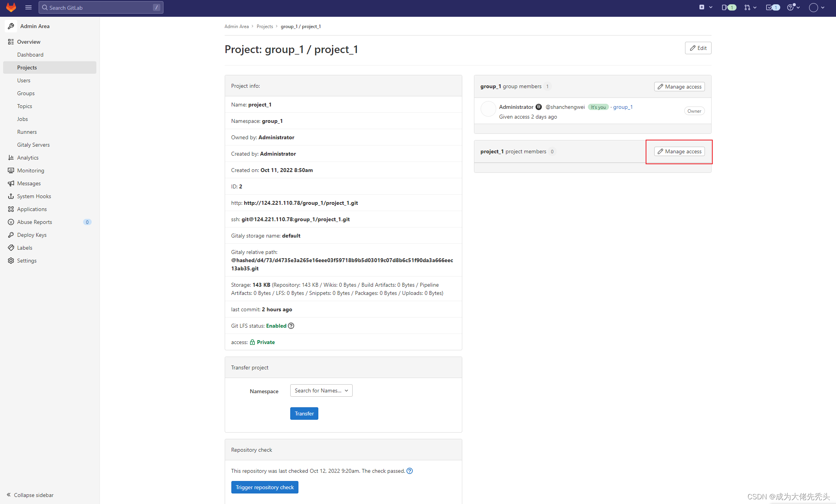836x504 pixels.
Task: Click the Edit button for project
Action: pos(698,48)
